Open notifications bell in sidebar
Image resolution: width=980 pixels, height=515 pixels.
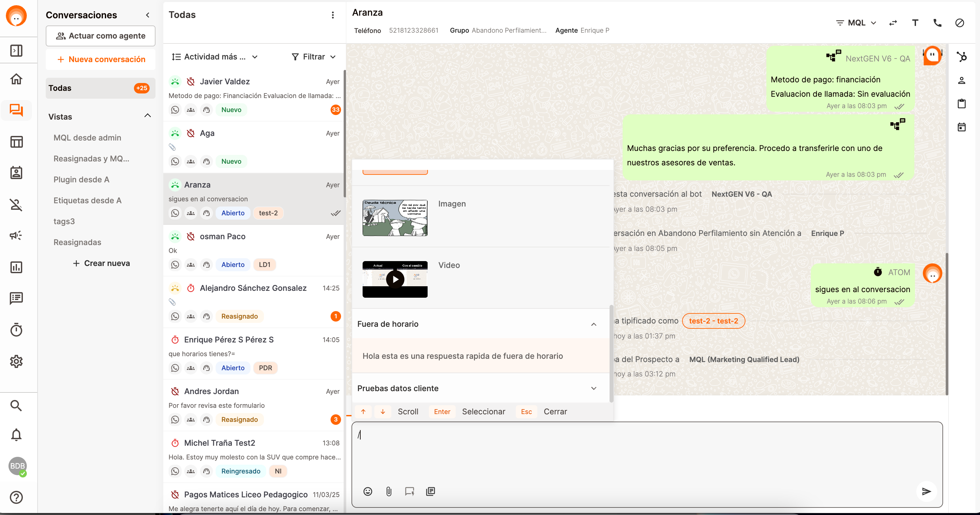(16, 435)
